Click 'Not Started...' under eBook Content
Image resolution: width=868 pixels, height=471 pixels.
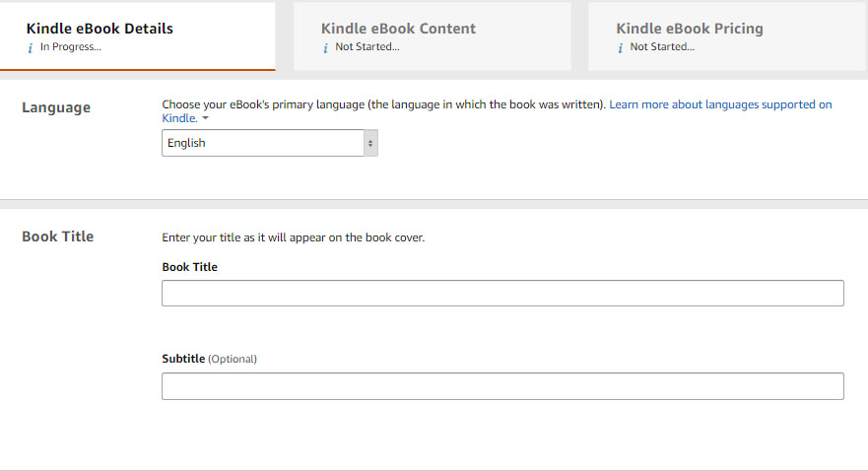pos(367,47)
